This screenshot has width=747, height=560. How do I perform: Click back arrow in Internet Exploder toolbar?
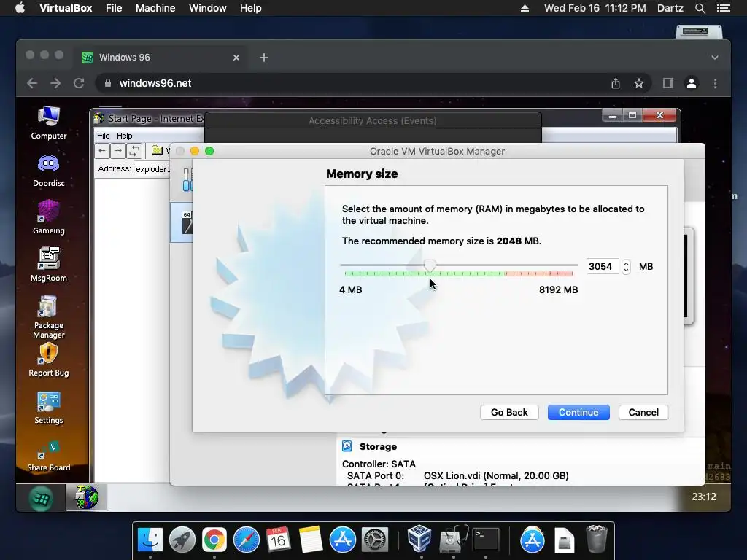(x=102, y=151)
